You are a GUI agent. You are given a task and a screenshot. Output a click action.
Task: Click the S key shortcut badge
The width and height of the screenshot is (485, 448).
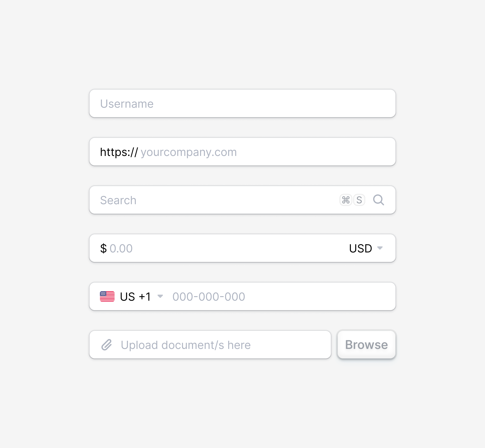(x=359, y=200)
